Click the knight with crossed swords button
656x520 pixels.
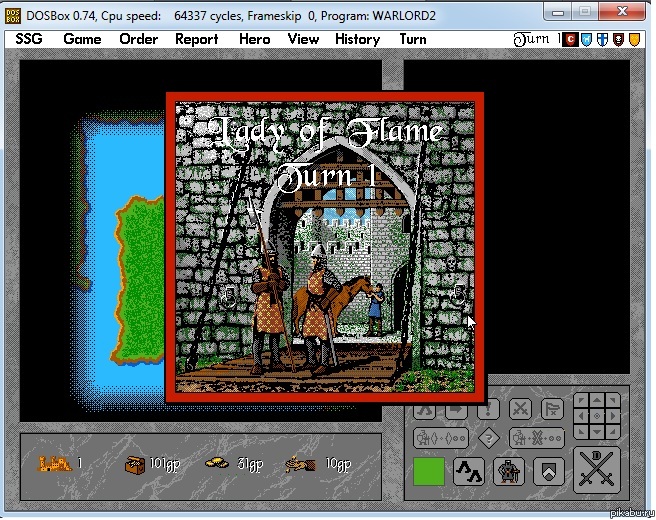537,438
